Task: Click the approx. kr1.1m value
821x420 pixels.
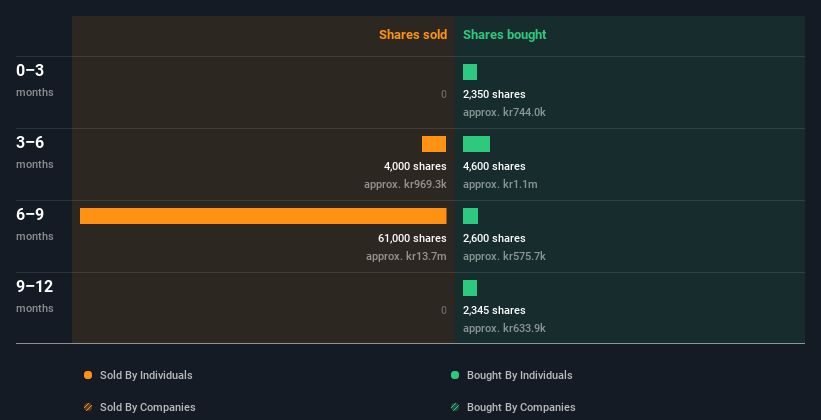Action: (500, 184)
